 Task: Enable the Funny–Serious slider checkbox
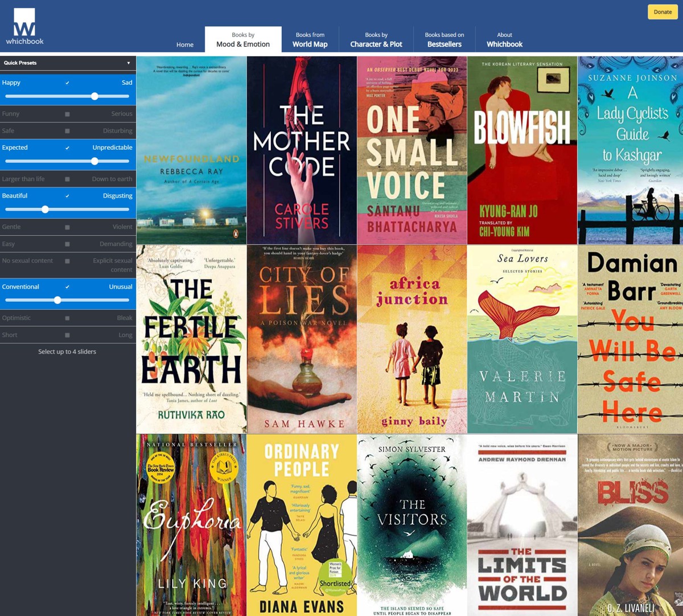(67, 114)
